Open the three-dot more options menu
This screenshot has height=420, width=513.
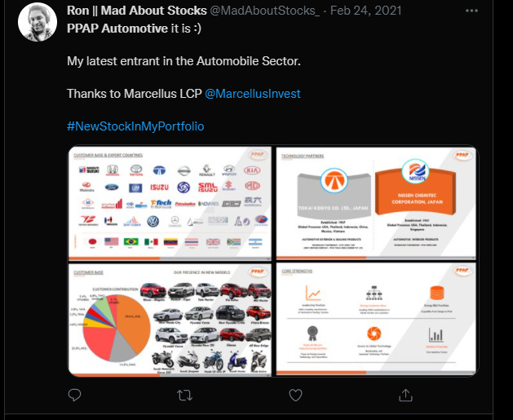471,11
